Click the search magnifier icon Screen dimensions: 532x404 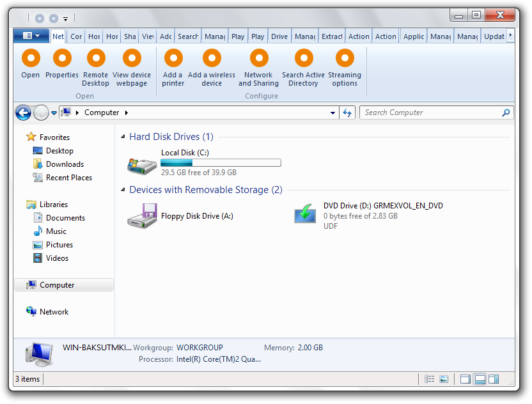click(506, 113)
